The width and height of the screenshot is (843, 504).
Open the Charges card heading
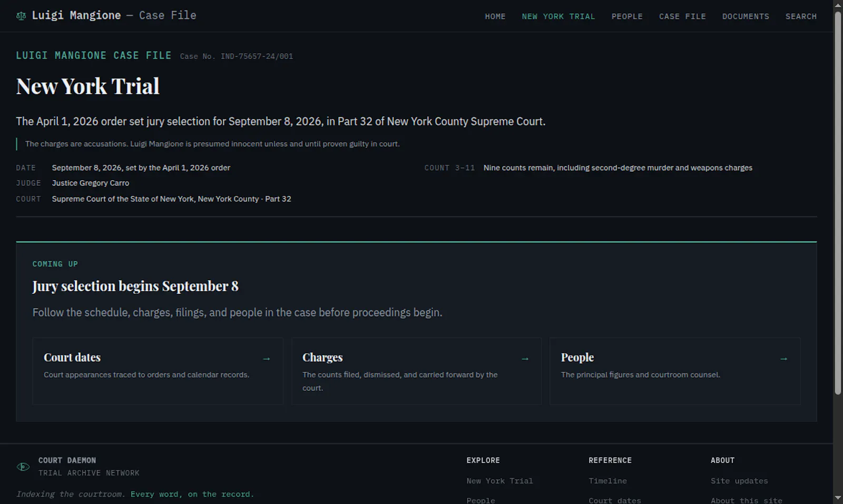pos(322,358)
